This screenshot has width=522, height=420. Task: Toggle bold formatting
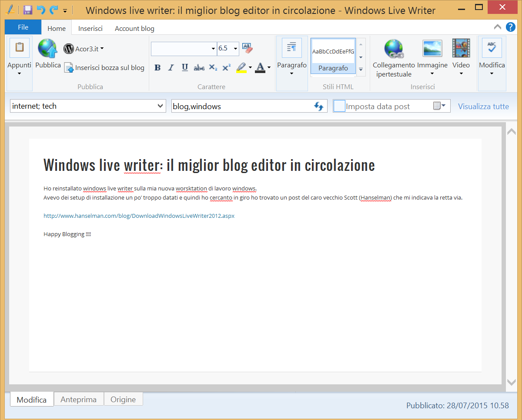point(157,67)
